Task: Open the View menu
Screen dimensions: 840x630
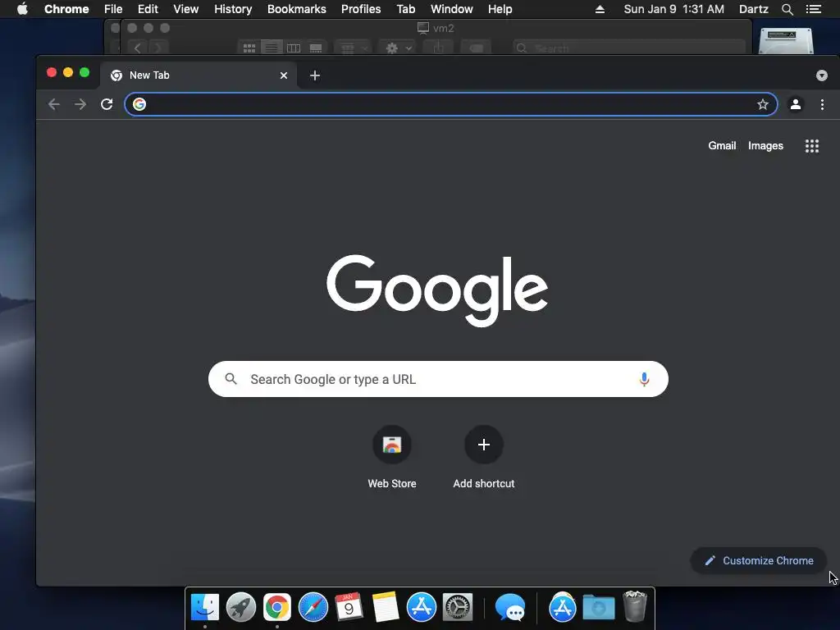Action: click(x=186, y=9)
